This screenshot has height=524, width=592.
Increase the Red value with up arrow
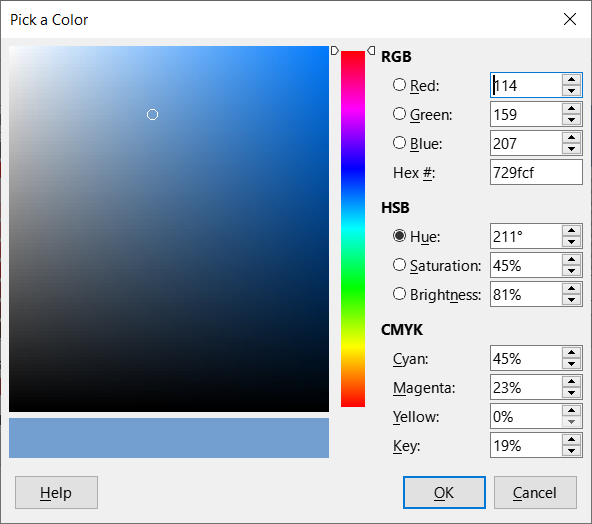(x=571, y=79)
